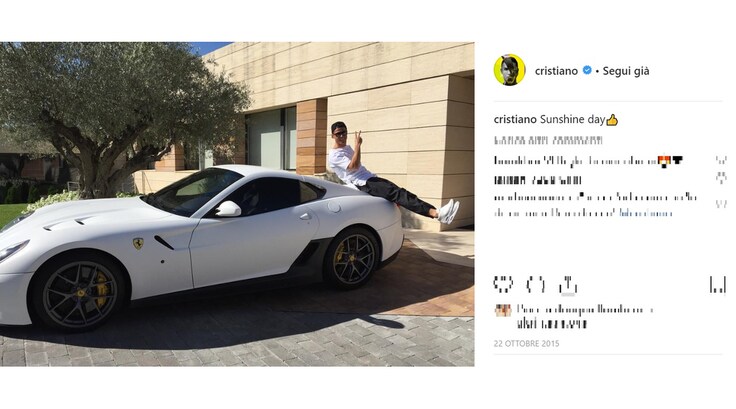The height and width of the screenshot is (409, 736).
Task: Click the blue verified badge beside cristiano
Action: coord(587,70)
